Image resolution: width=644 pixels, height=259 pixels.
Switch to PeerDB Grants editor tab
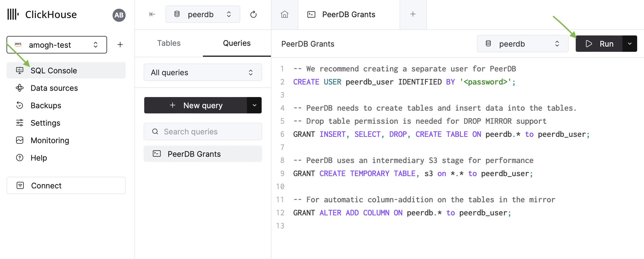pos(349,14)
